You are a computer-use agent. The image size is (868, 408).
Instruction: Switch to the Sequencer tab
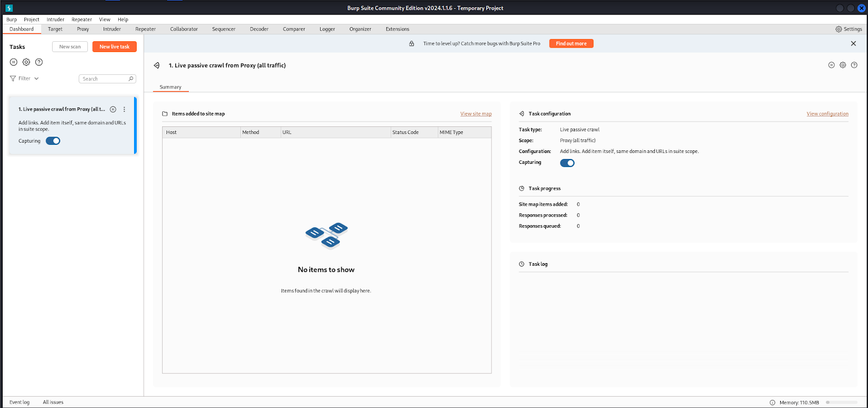click(x=224, y=29)
